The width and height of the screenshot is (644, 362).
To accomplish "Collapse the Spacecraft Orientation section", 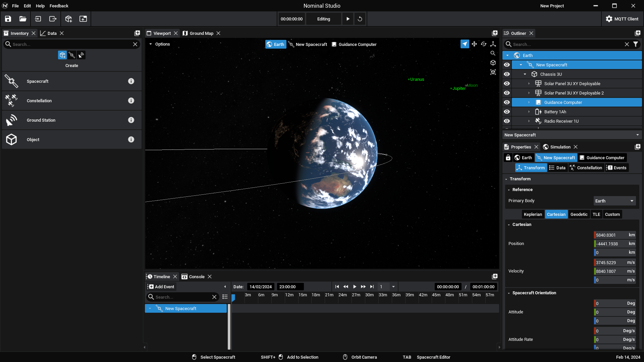I will click(x=509, y=293).
